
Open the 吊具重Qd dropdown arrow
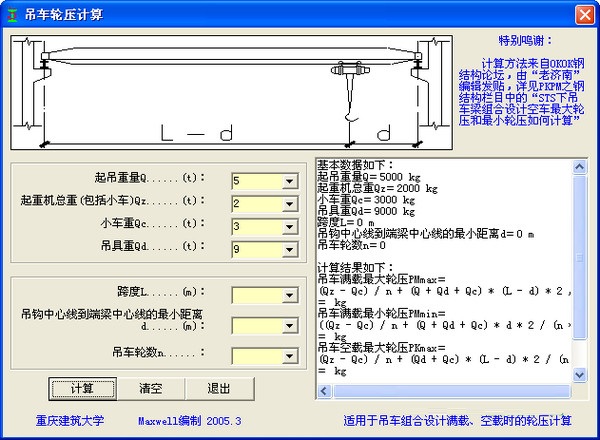290,249
